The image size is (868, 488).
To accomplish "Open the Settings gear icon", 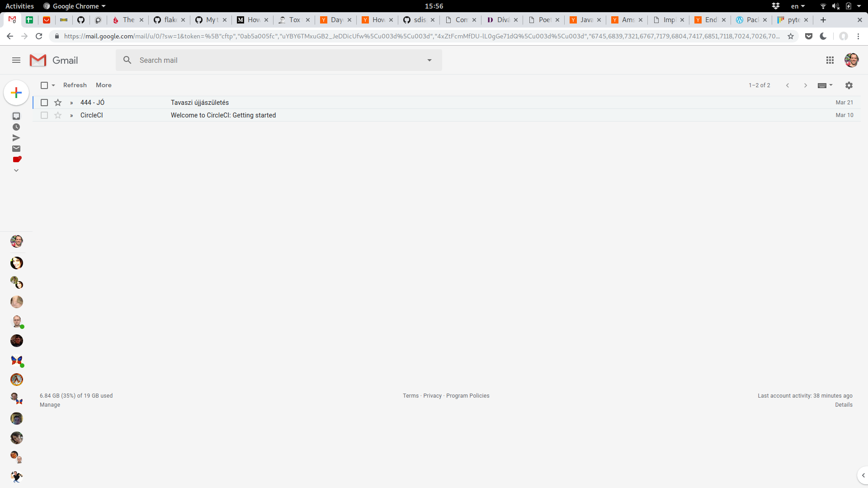I will 849,85.
